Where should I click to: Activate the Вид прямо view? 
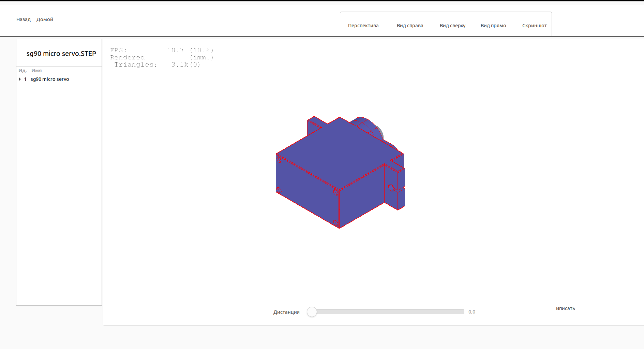point(493,26)
